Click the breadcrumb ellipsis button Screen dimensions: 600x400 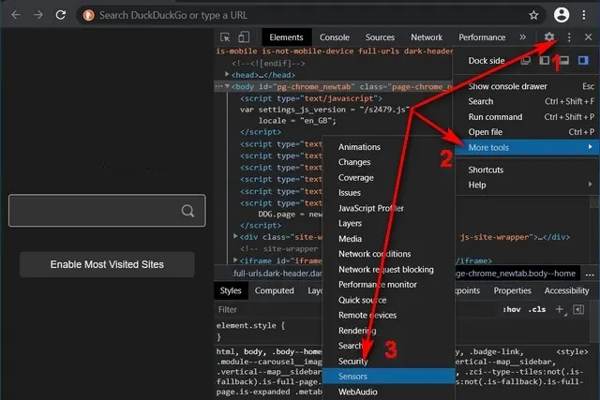pos(590,274)
